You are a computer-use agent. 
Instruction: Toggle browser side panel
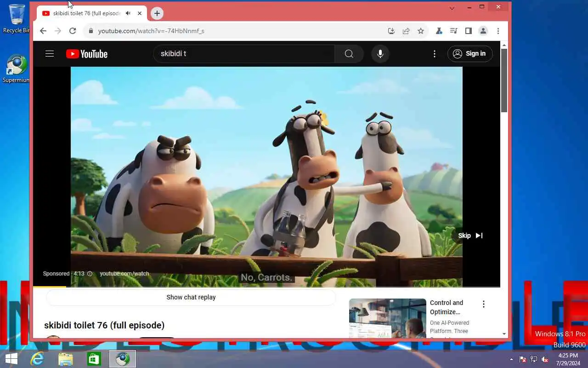coord(468,31)
